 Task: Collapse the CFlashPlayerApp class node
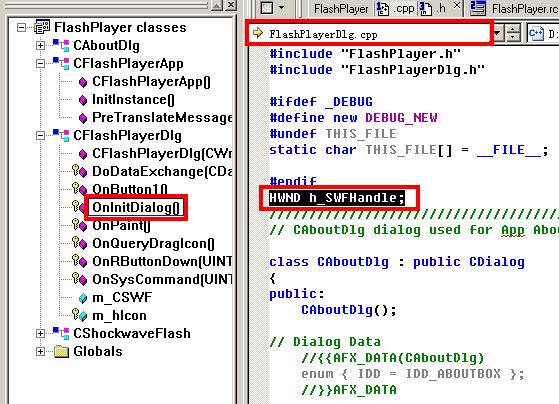(x=40, y=64)
